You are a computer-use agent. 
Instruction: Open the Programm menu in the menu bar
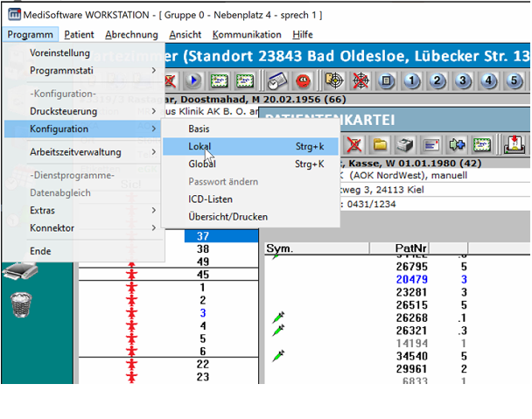click(x=31, y=35)
